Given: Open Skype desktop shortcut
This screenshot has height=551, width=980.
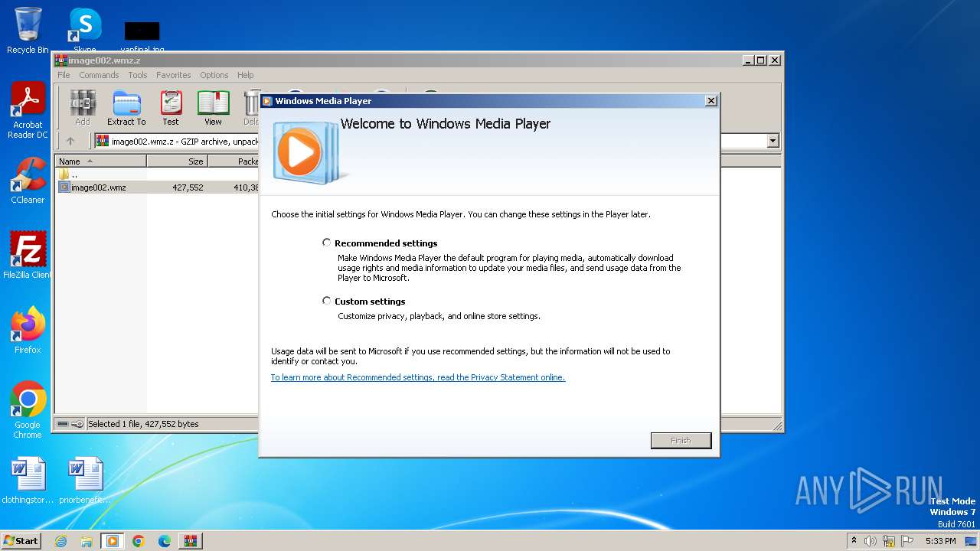Looking at the screenshot, I should click(84, 31).
